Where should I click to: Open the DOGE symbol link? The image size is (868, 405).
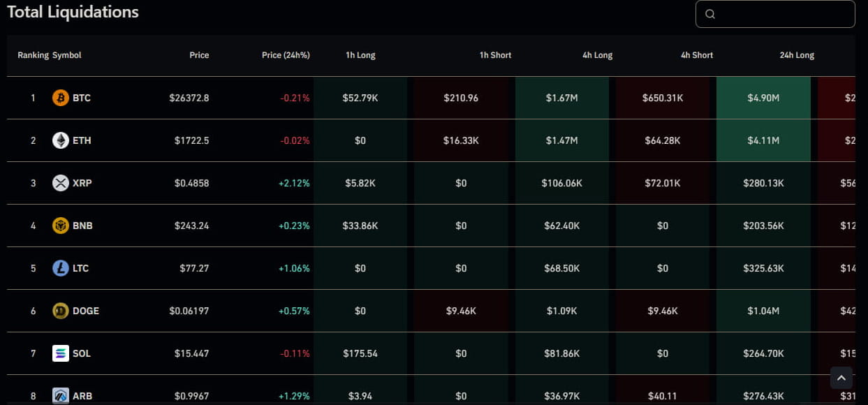(x=86, y=311)
